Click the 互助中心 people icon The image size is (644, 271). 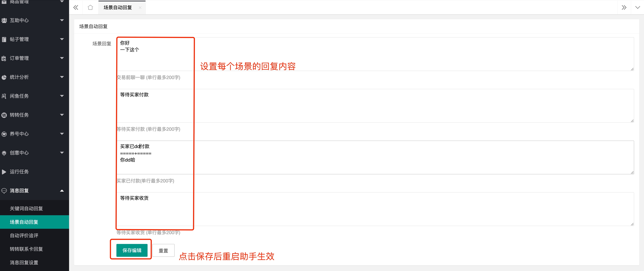pos(4,21)
